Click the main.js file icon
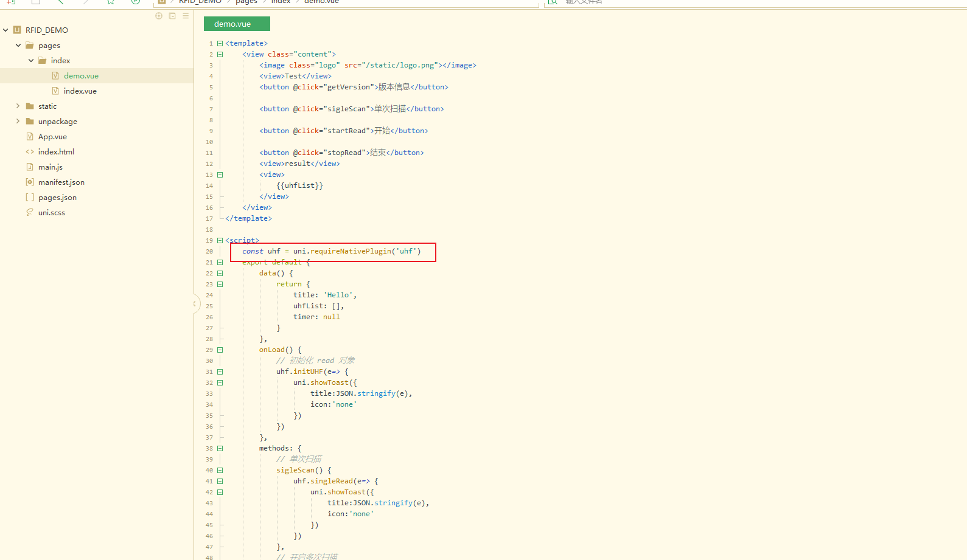The image size is (967, 560). point(30,167)
